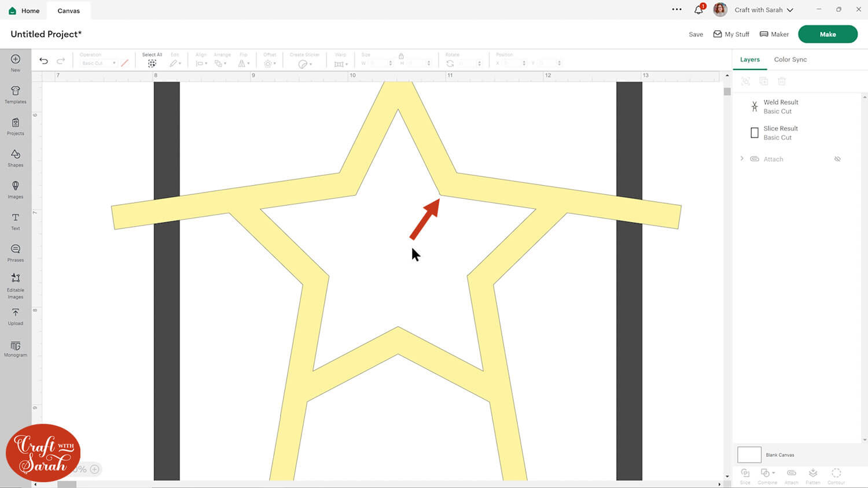Click the Rotate angle input field
This screenshot has height=488, width=868.
(469, 63)
